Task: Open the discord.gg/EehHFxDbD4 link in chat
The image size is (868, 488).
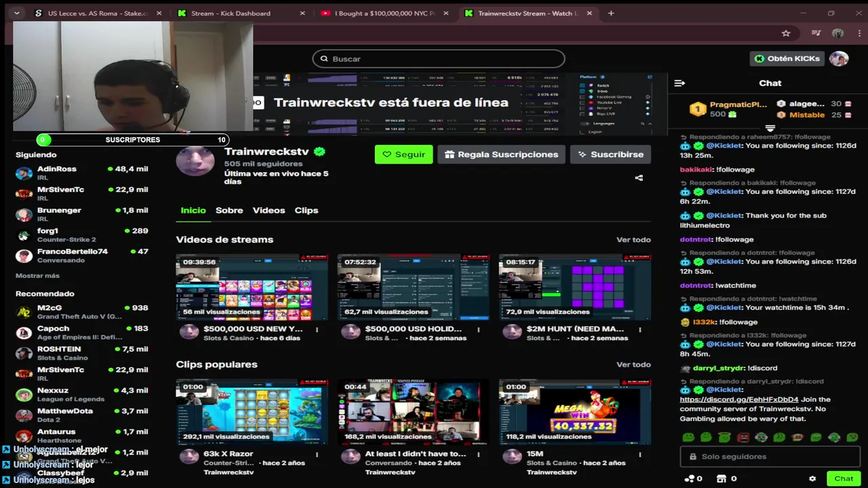Action: click(x=739, y=400)
